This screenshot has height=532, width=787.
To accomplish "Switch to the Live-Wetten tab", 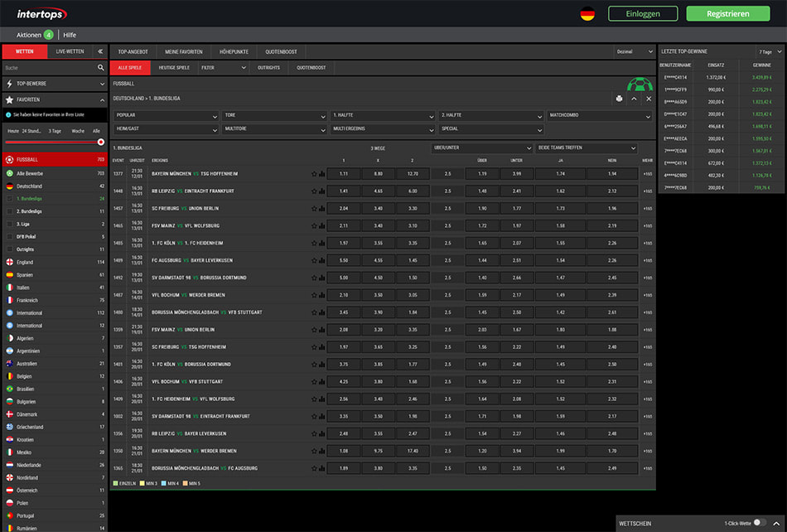I will [70, 51].
